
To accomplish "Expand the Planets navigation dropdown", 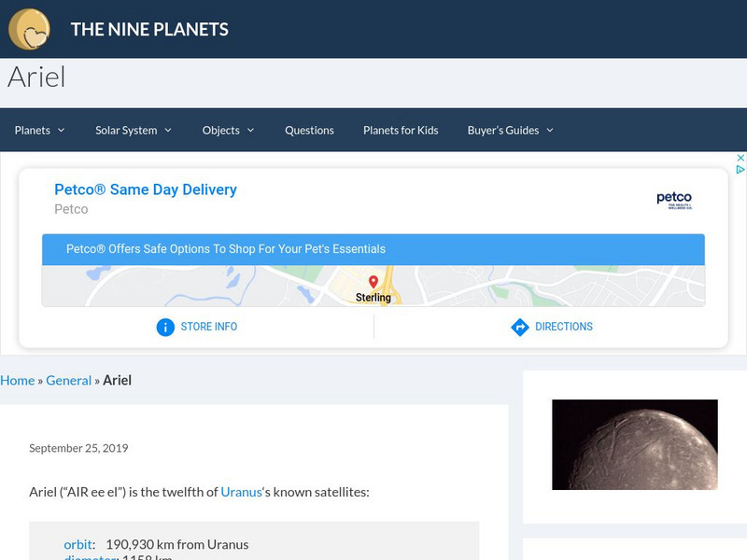I will pos(38,131).
